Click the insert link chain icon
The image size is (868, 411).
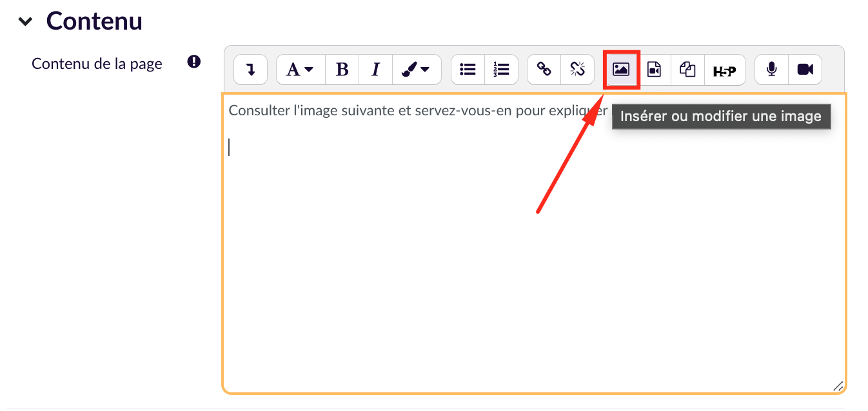544,70
